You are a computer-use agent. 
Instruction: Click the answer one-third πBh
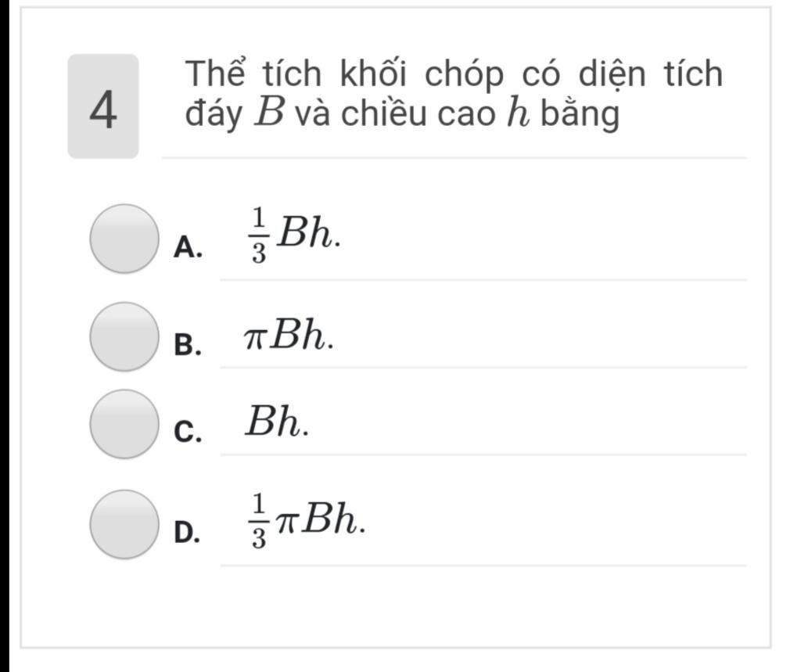click(x=307, y=521)
